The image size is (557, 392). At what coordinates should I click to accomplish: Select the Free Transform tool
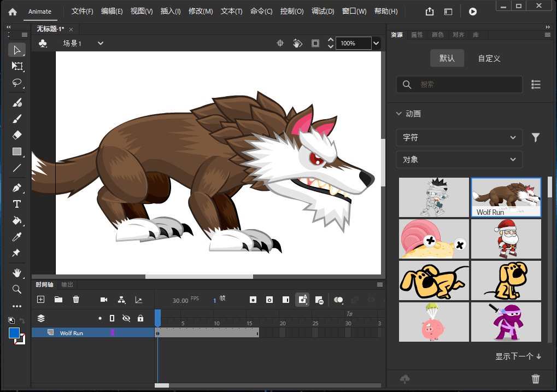click(x=17, y=66)
